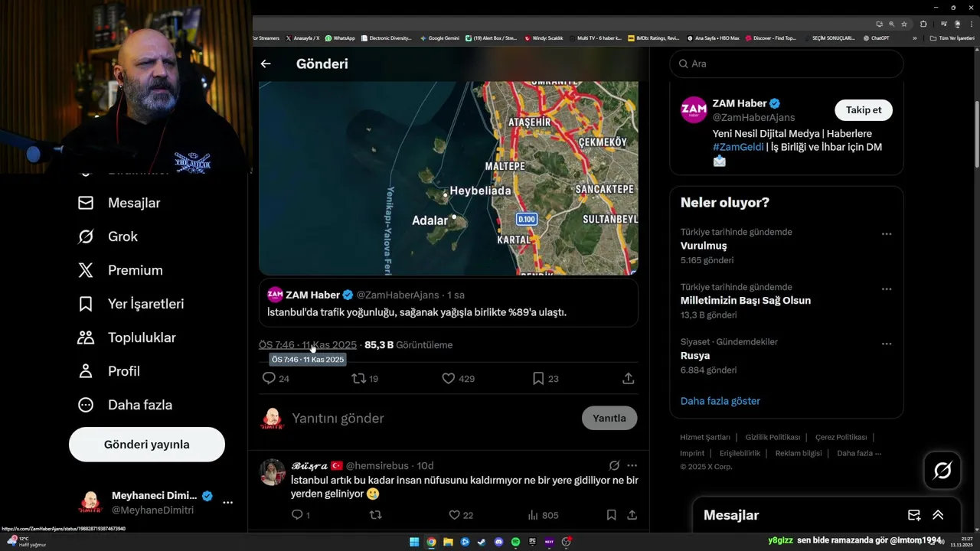This screenshot has width=980, height=551.
Task: Share Büşra's comment
Action: [x=632, y=515]
